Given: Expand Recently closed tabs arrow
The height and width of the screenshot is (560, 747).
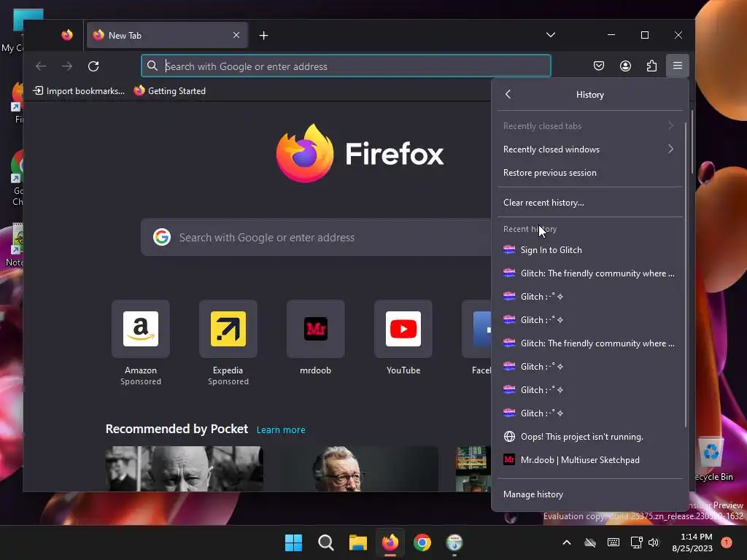Looking at the screenshot, I should [670, 125].
